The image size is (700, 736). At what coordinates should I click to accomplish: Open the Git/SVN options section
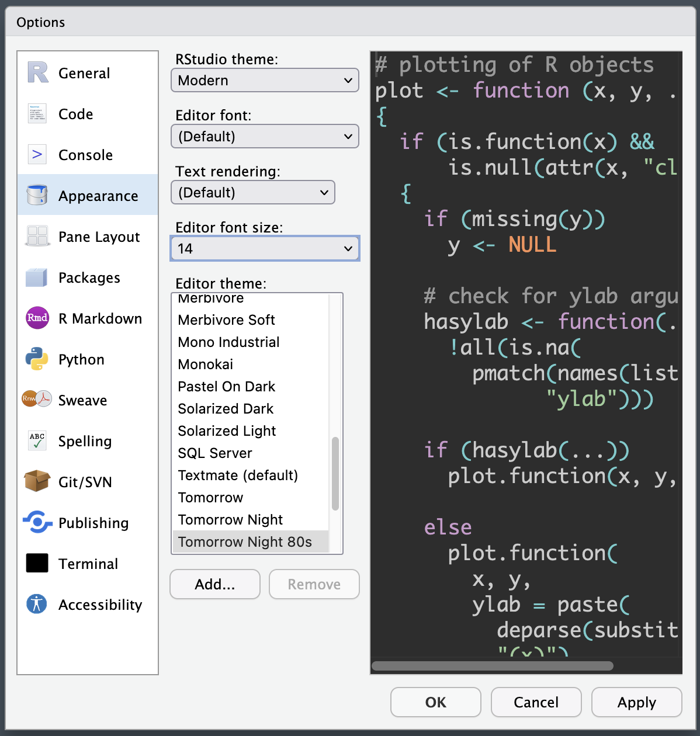[x=88, y=482]
